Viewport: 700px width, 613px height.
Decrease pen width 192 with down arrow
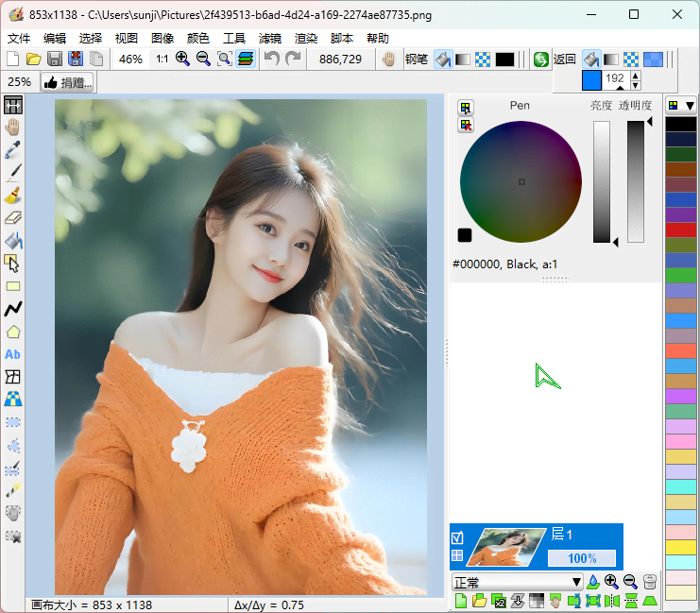pos(636,85)
